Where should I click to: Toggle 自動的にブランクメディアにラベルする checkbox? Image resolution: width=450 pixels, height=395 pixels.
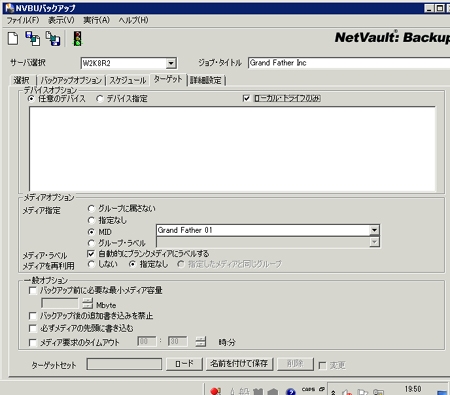91,254
